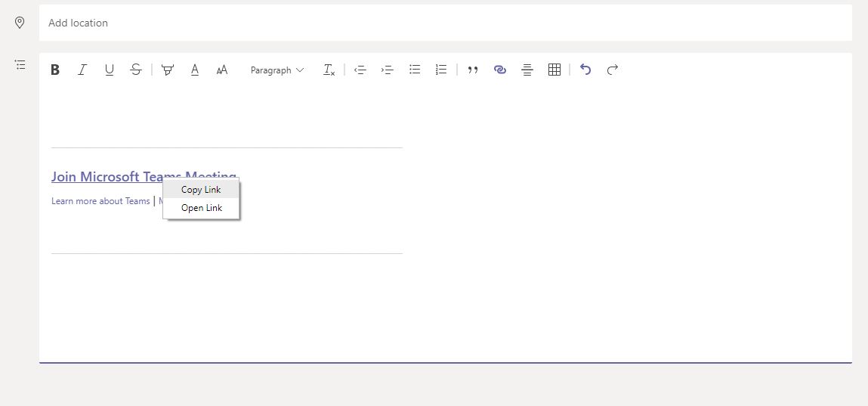Decrease the indent level
Image resolution: width=868 pixels, height=406 pixels.
pos(360,70)
